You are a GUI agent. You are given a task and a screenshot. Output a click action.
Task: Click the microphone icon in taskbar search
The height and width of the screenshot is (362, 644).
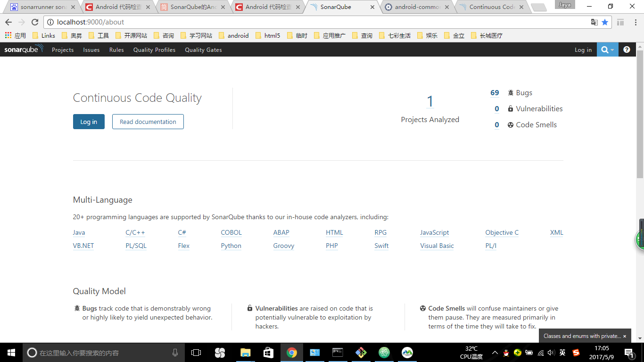pyautogui.click(x=175, y=353)
